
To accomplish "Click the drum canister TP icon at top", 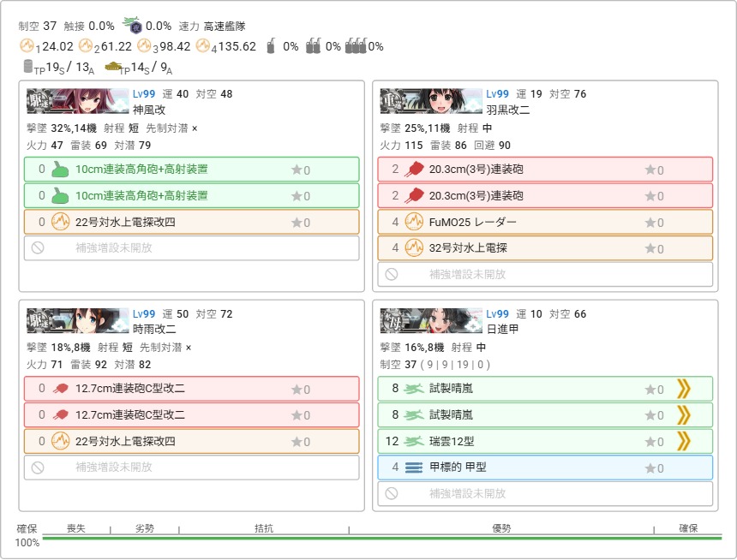I will point(27,67).
